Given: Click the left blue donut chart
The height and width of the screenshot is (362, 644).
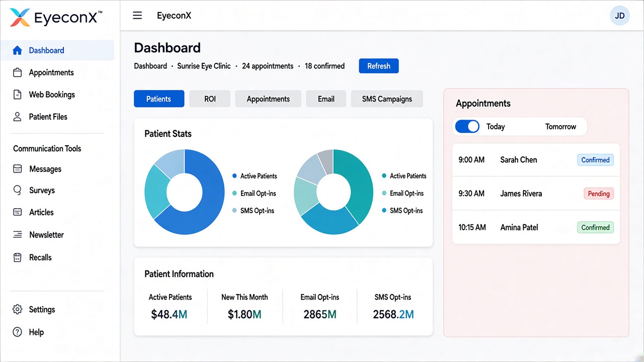Looking at the screenshot, I should pyautogui.click(x=185, y=192).
